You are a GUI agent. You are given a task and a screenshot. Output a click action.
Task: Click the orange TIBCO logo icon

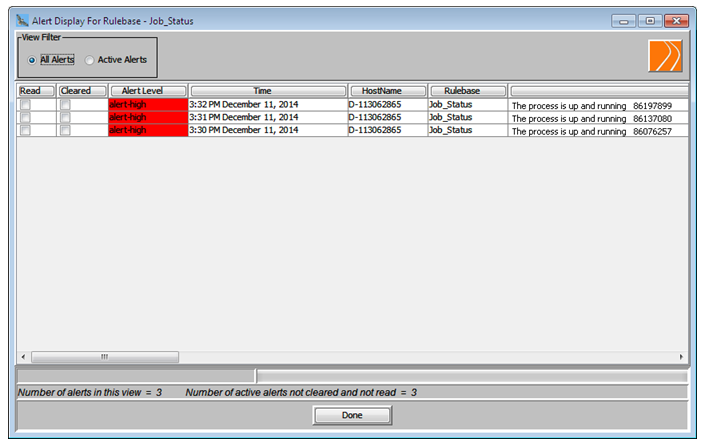(665, 56)
